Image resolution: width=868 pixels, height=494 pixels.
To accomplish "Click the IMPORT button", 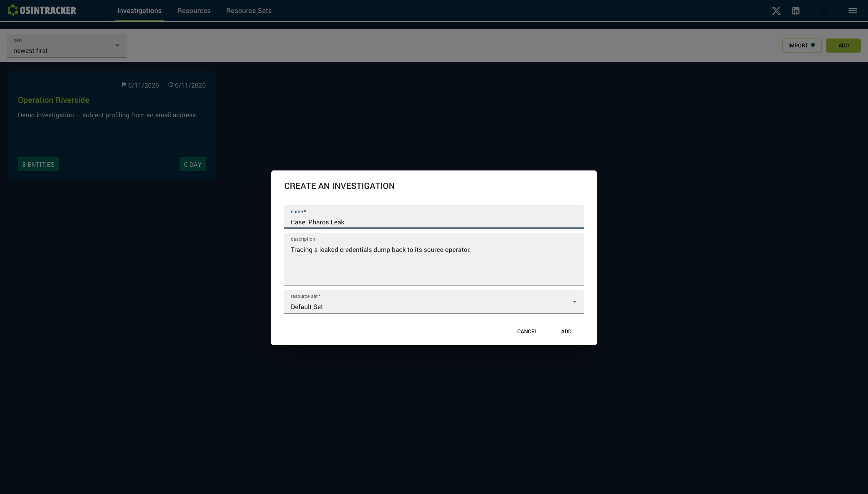I will (x=802, y=46).
